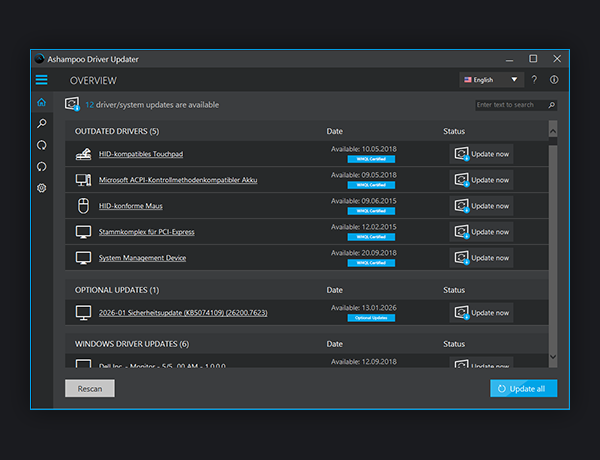The image size is (600, 460).
Task: Click the help question mark icon
Action: [x=534, y=80]
